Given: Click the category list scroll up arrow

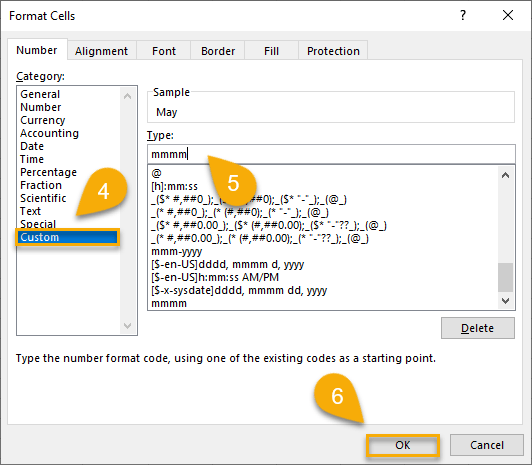Looking at the screenshot, I should tap(128, 96).
